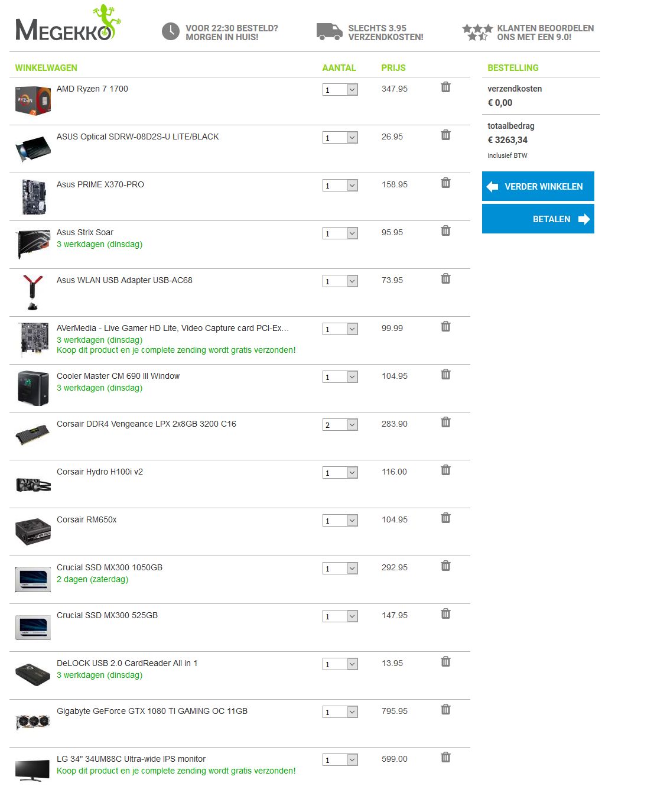Screen dimensions: 667x812
Task: Expand quantity selector for Cooler Master CM 690
Action: [340, 376]
